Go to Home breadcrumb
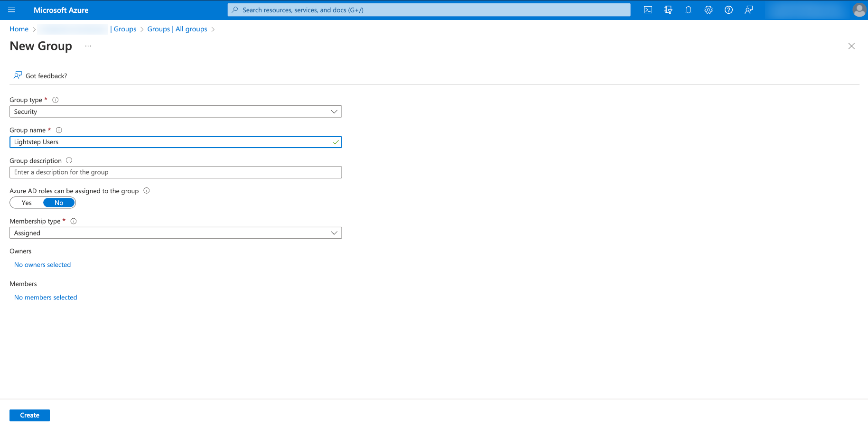 [x=19, y=29]
